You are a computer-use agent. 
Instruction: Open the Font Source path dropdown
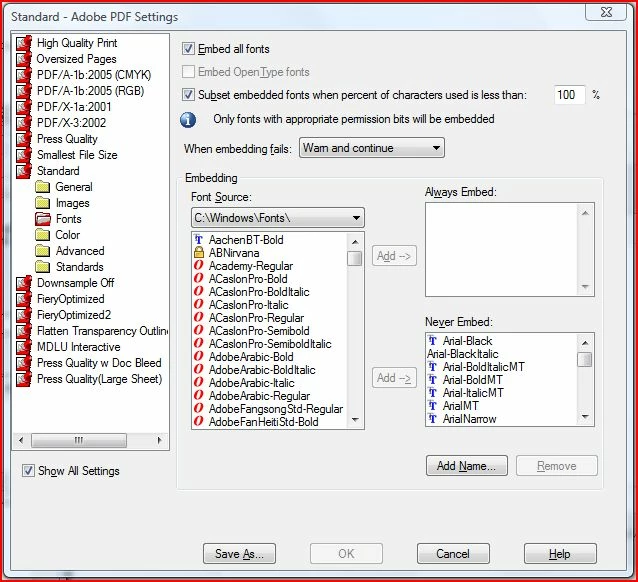point(277,218)
